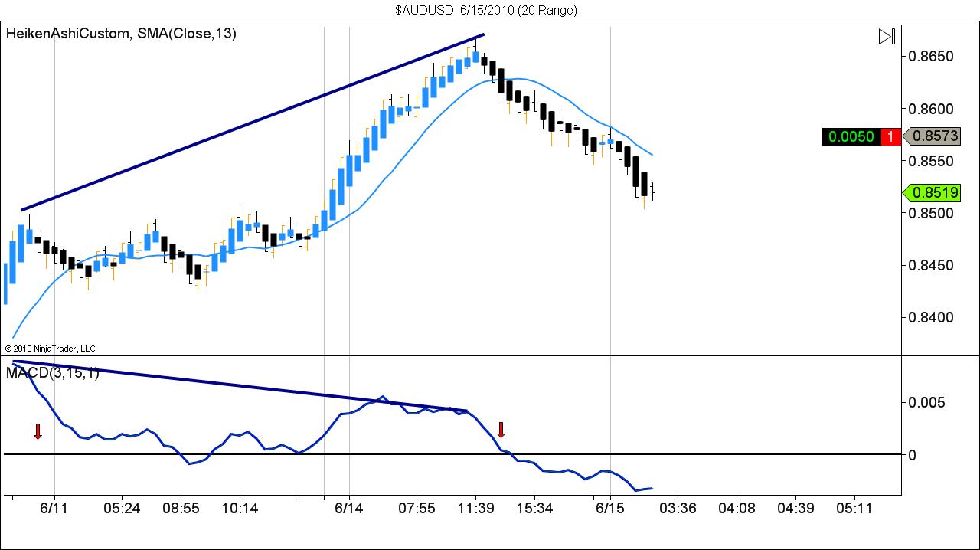This screenshot has width=980, height=550.
Task: Click the fast-forward playback icon
Action: [887, 36]
